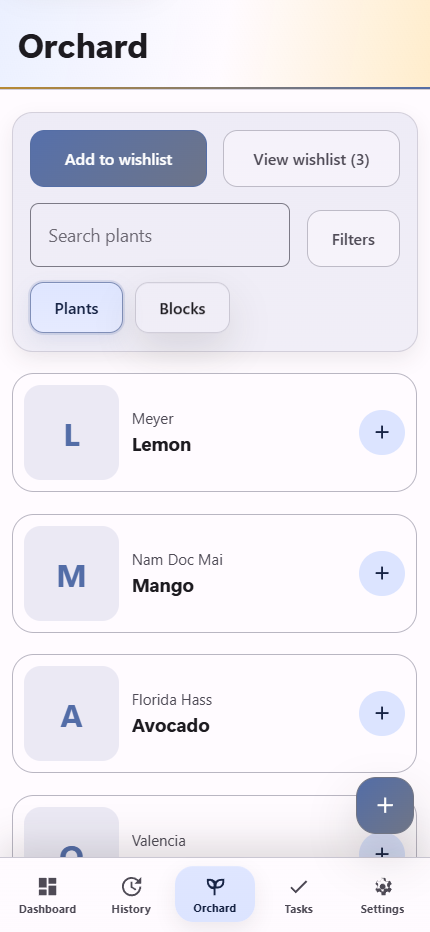Screen dimensions: 430x932
Task: Open the Tasks checkmark icon
Action: click(x=299, y=887)
